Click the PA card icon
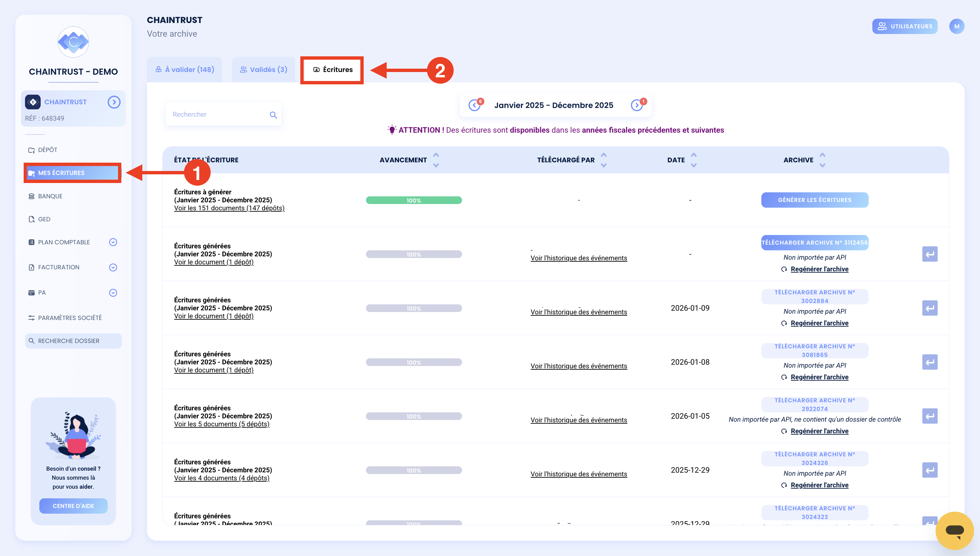980x556 pixels. (x=31, y=293)
